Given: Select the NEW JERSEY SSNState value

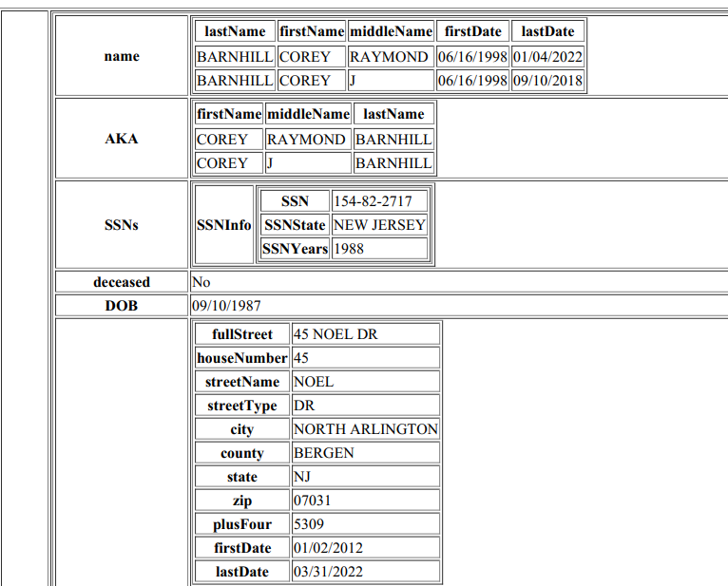Looking at the screenshot, I should point(379,225).
